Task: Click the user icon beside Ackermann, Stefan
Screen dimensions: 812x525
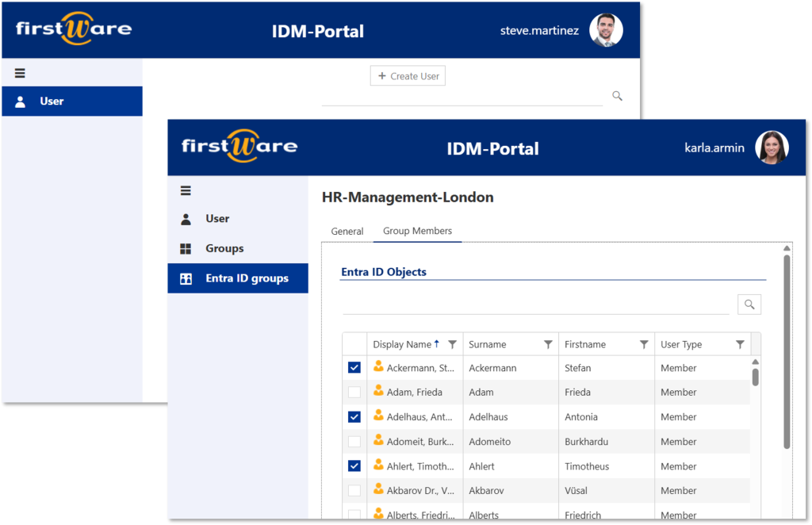Action: pyautogui.click(x=380, y=367)
